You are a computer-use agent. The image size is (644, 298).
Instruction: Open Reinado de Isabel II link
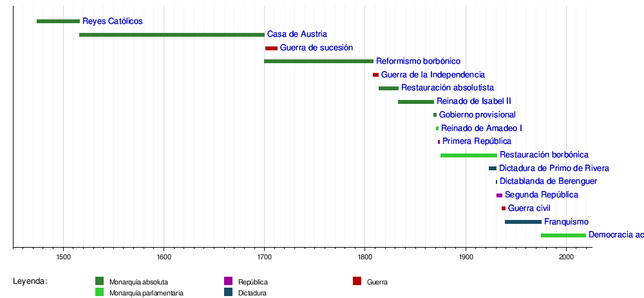point(473,101)
